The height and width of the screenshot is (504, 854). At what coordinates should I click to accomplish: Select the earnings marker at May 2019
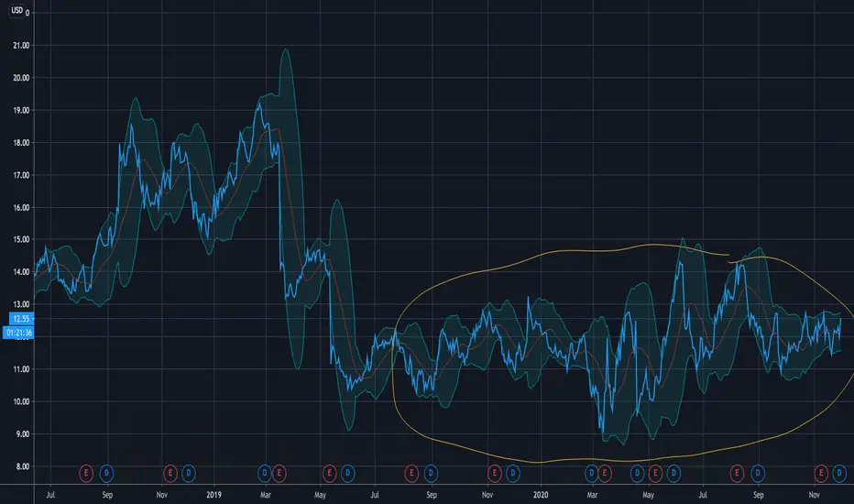[x=329, y=473]
